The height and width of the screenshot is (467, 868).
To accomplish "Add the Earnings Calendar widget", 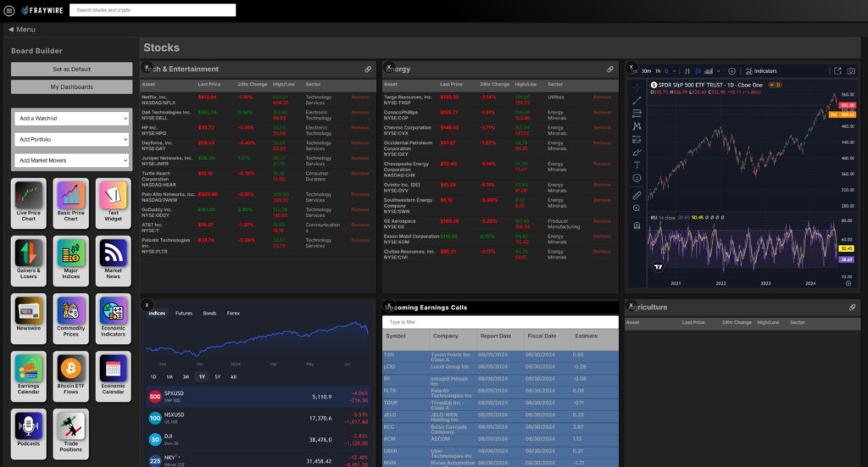I will [x=28, y=376].
